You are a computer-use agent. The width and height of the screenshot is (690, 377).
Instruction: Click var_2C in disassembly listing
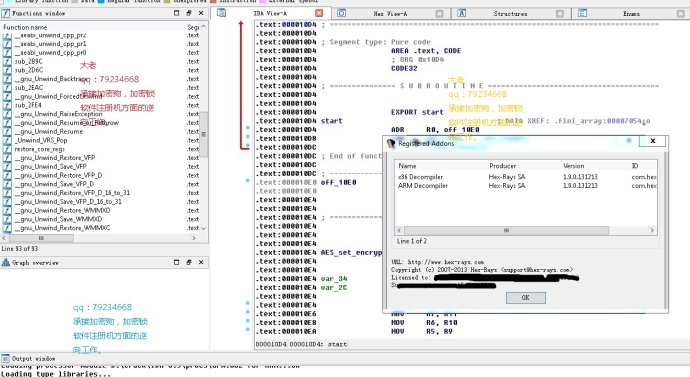click(x=334, y=288)
